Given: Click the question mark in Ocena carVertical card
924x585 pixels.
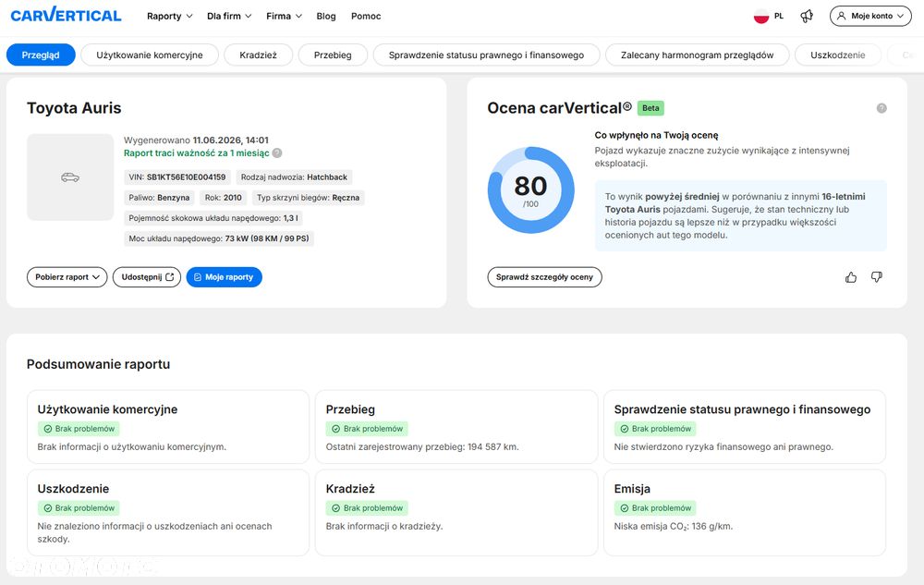Looking at the screenshot, I should tap(881, 108).
